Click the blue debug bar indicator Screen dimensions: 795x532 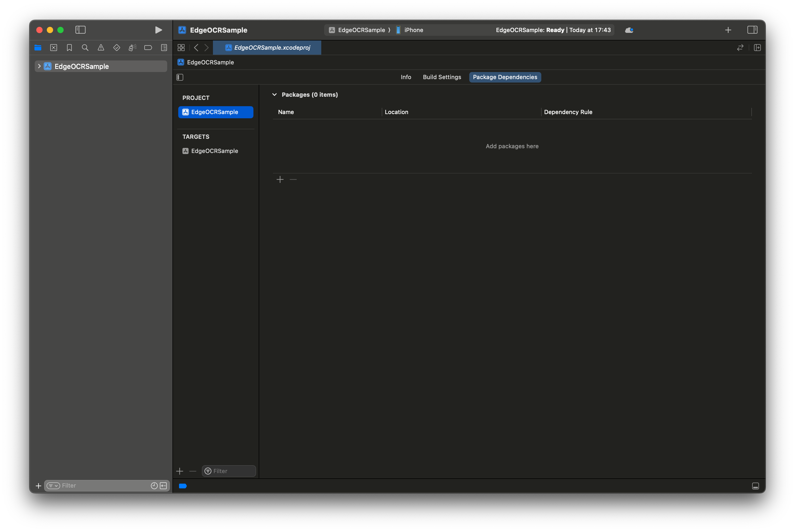pos(183,486)
